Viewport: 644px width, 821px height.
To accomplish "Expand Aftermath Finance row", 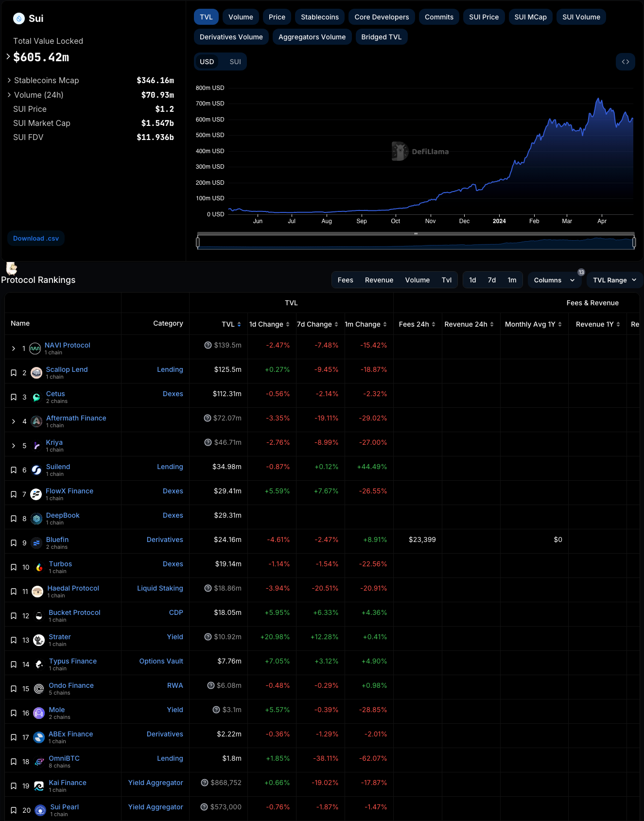I will point(14,421).
